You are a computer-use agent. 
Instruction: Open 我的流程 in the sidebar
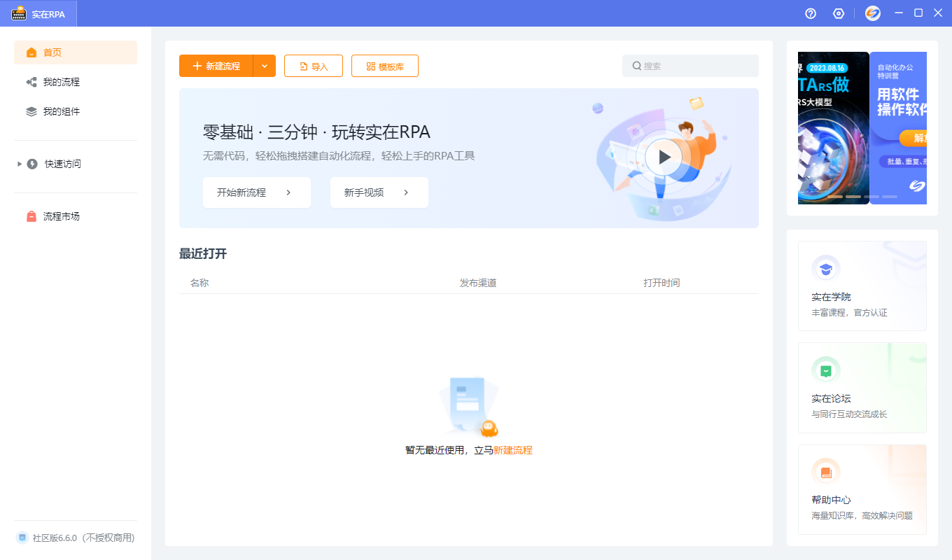pos(76,82)
